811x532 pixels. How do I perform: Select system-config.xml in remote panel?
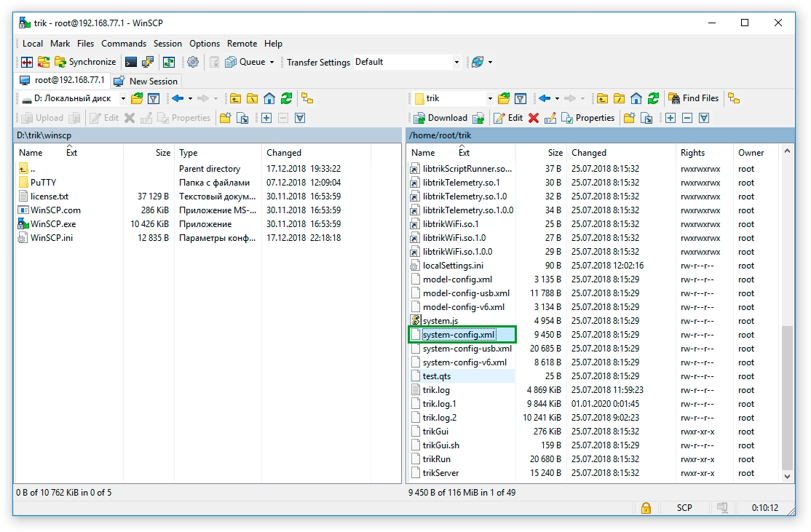pyautogui.click(x=458, y=335)
